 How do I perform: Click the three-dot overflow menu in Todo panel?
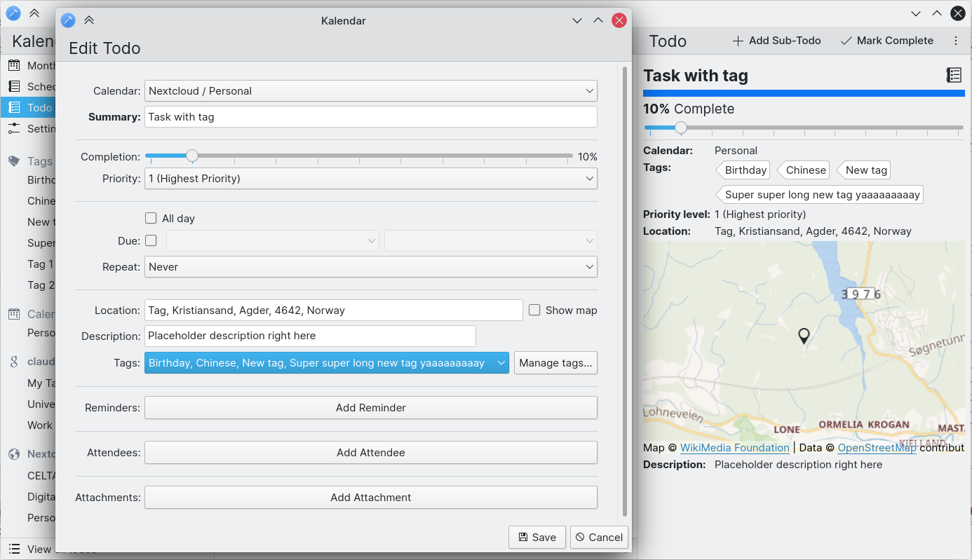[956, 41]
